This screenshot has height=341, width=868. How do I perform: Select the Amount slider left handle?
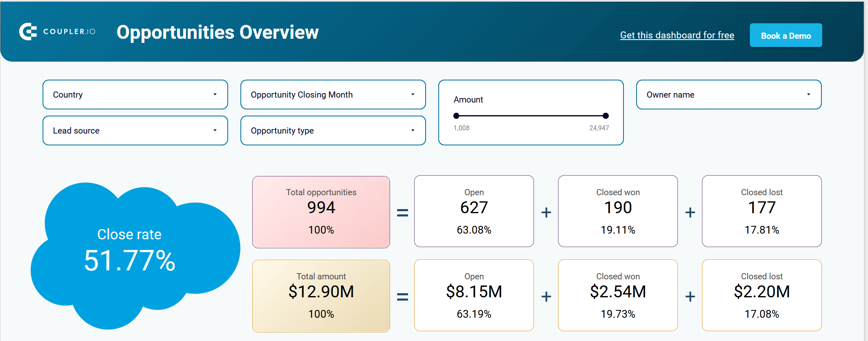pyautogui.click(x=456, y=116)
